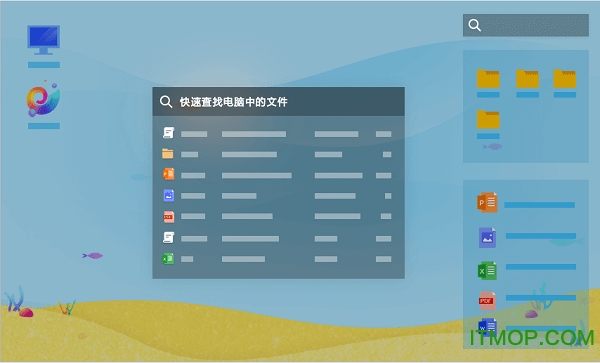600x363 pixels.
Task: Open the PDF file in the right file panel
Action: pos(487,301)
